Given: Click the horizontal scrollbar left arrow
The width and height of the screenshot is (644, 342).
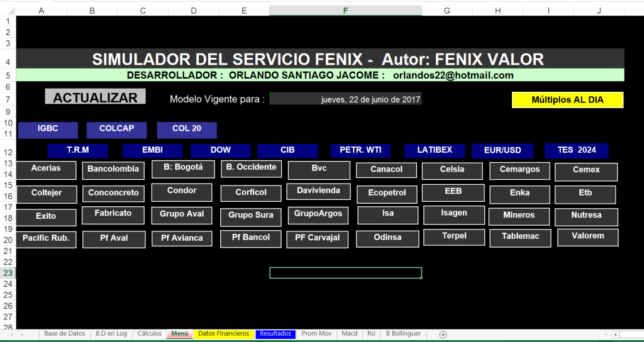Looking at the screenshot, I should (616, 334).
